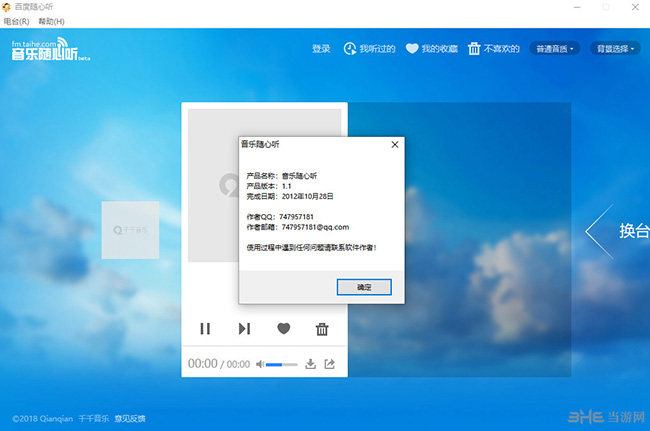Trash the current song from the player
The width and height of the screenshot is (650, 431).
point(322,329)
